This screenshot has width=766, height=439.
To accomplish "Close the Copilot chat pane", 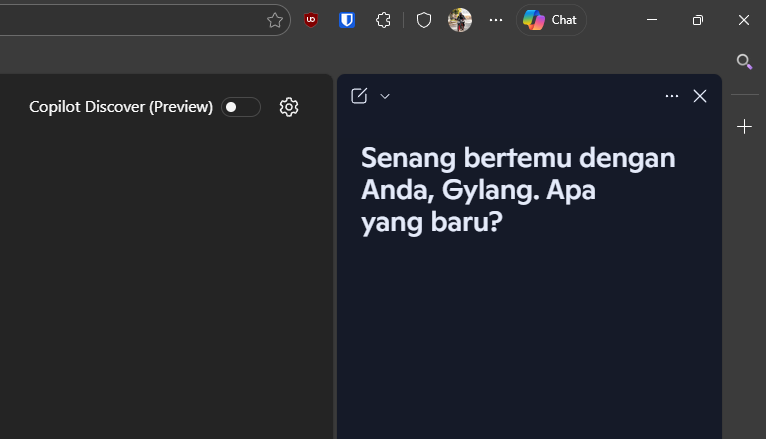I will (x=700, y=96).
